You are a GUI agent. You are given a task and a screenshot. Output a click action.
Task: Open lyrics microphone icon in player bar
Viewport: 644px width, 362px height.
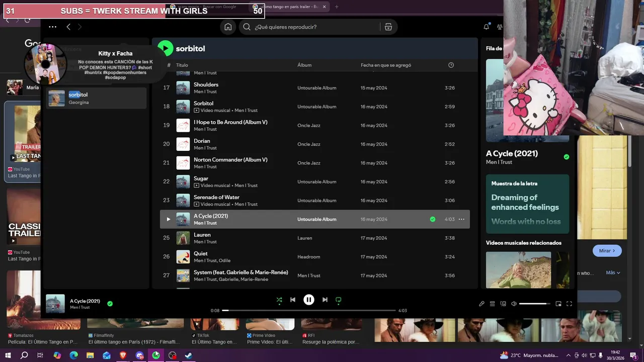(x=481, y=304)
